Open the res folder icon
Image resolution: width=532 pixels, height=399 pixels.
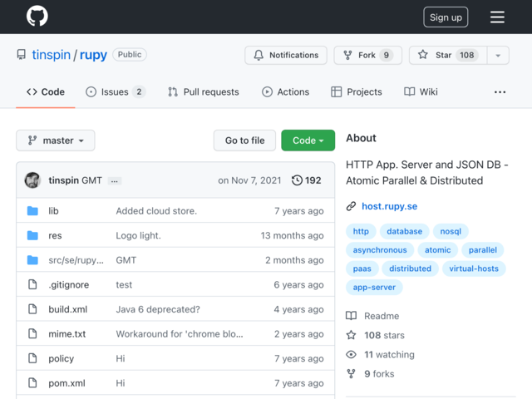(x=32, y=235)
